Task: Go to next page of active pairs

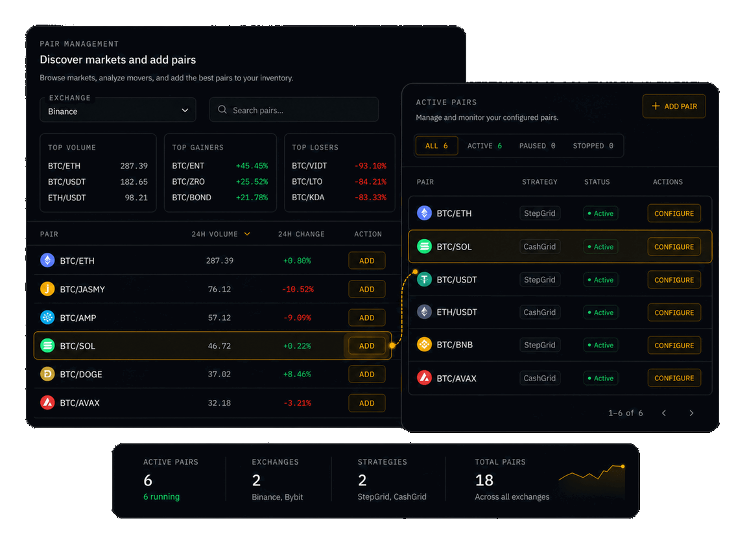Action: point(691,414)
